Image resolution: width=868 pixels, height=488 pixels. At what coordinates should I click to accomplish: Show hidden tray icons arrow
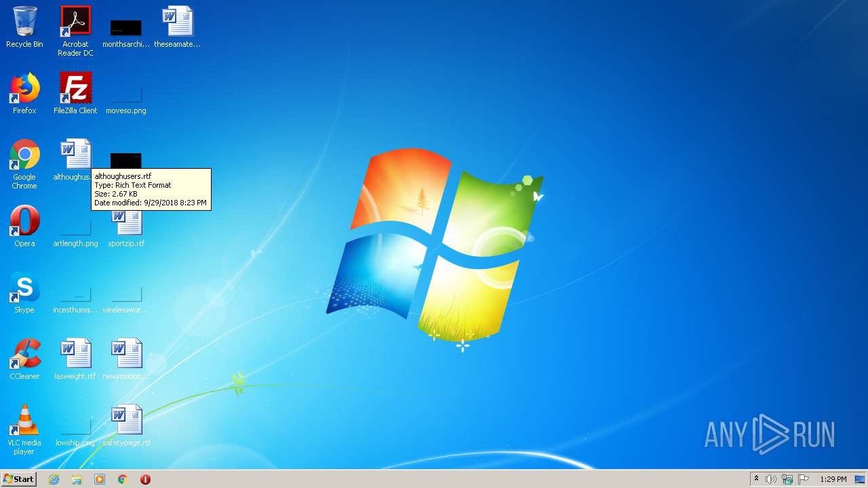[x=756, y=479]
